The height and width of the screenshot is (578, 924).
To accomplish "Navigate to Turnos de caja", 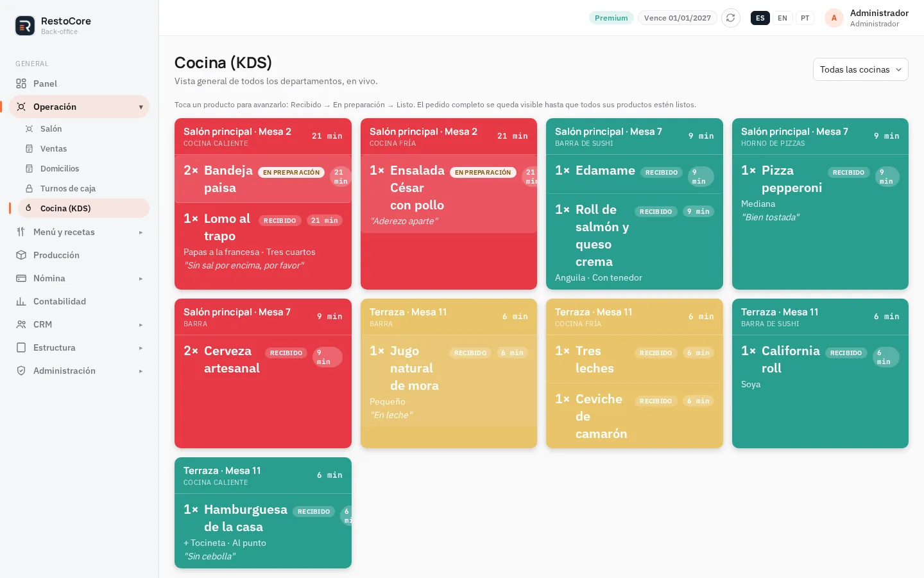I will pos(83,188).
